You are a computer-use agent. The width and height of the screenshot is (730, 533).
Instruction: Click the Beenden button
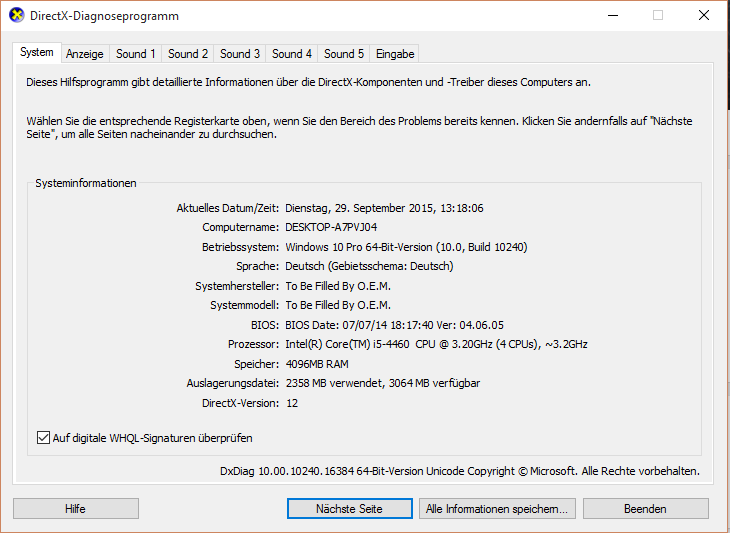coord(646,509)
